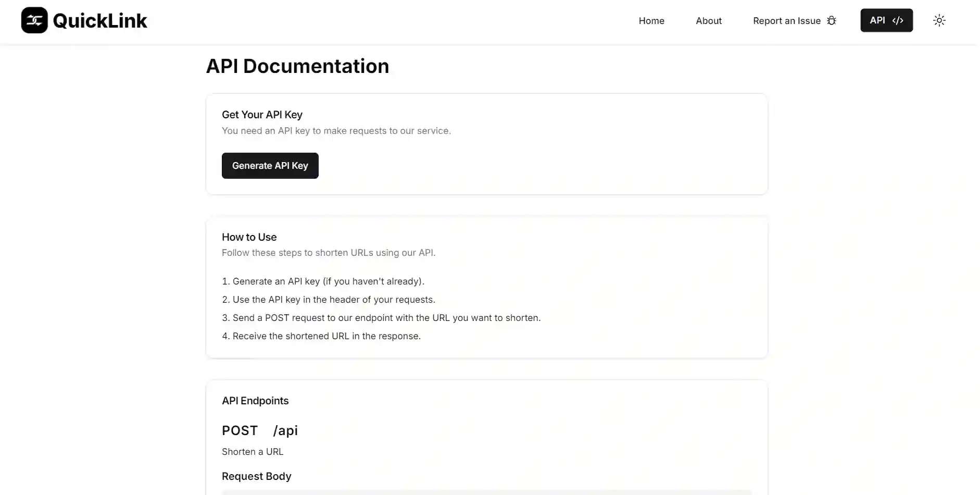980x495 pixels.
Task: Click the Generate API Key button
Action: click(x=270, y=166)
